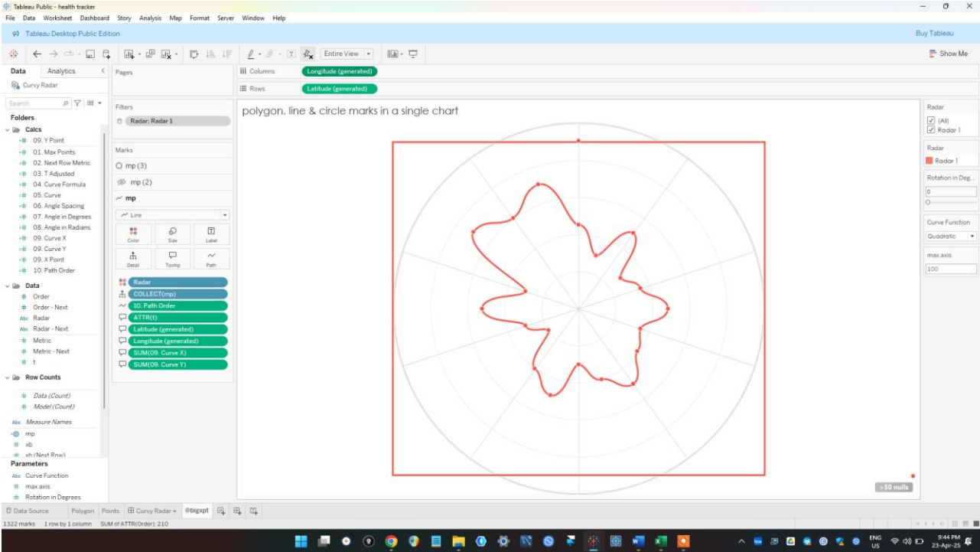
Task: Open the Analysis menu
Action: (x=150, y=18)
